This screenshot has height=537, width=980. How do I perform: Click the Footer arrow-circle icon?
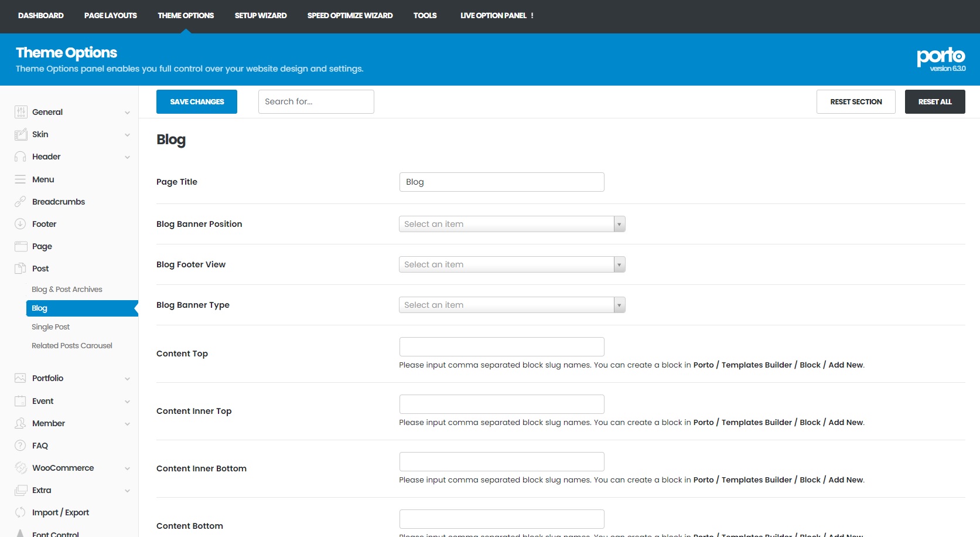[21, 224]
